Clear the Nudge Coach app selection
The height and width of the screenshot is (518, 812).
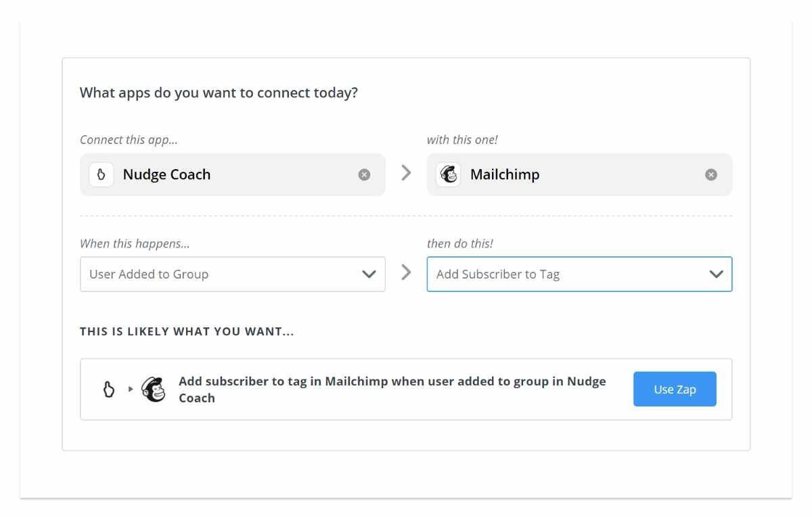tap(364, 174)
